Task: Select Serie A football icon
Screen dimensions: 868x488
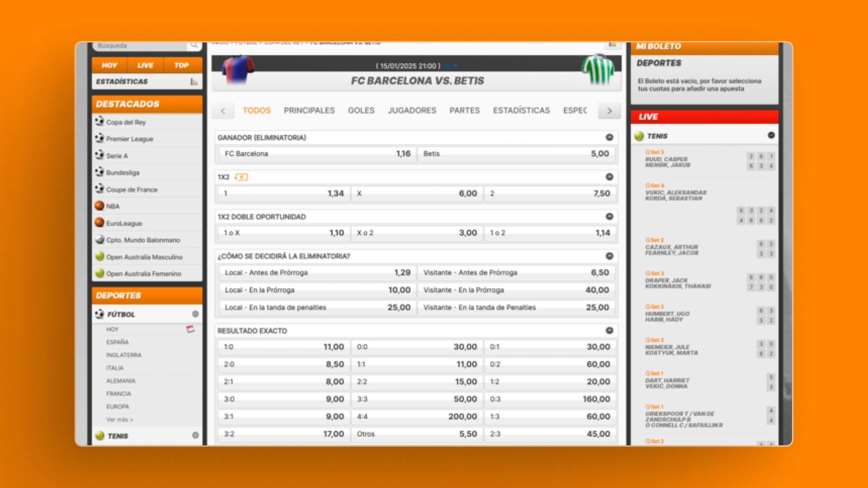Action: point(99,155)
